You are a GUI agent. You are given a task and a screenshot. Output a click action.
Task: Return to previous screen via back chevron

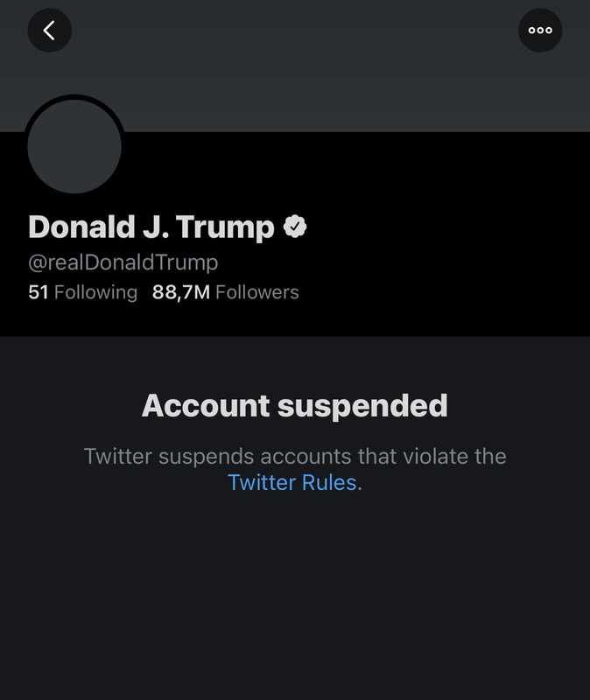click(50, 31)
